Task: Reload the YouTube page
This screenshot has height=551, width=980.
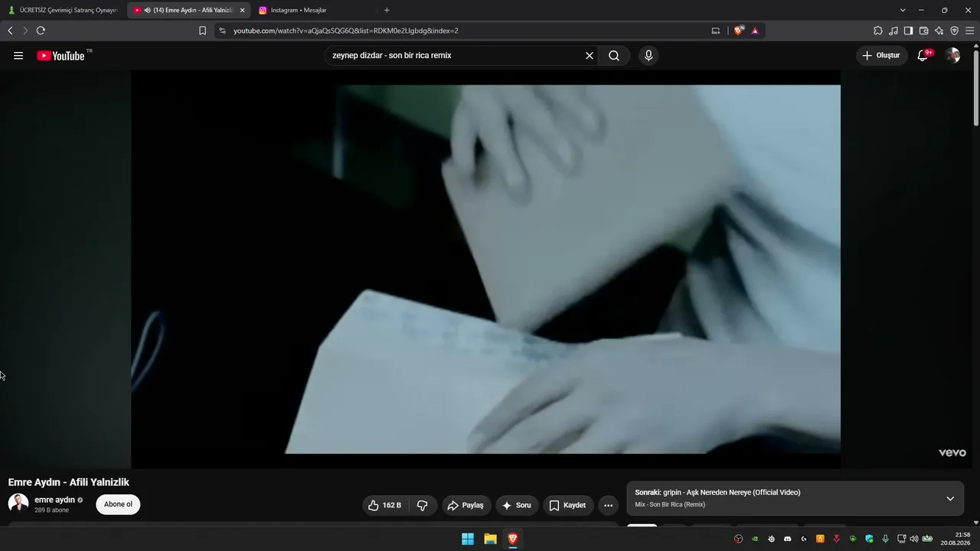Action: pyautogui.click(x=41, y=31)
